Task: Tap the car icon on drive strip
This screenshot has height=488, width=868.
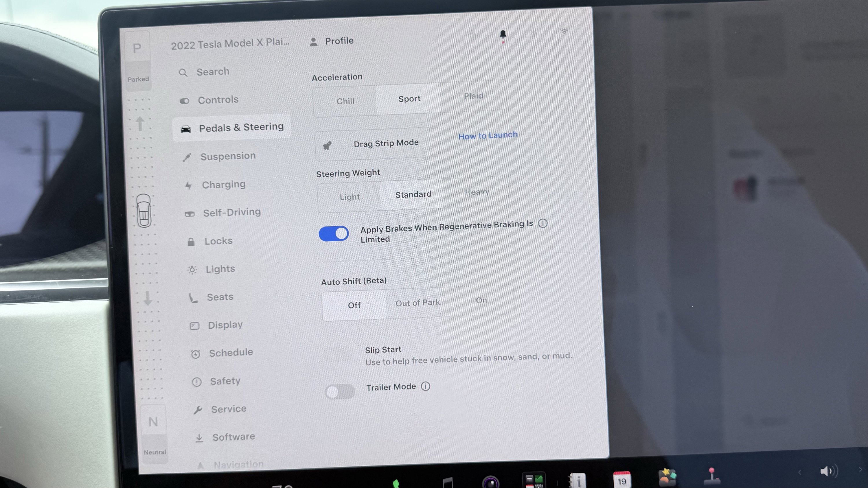Action: [x=144, y=211]
